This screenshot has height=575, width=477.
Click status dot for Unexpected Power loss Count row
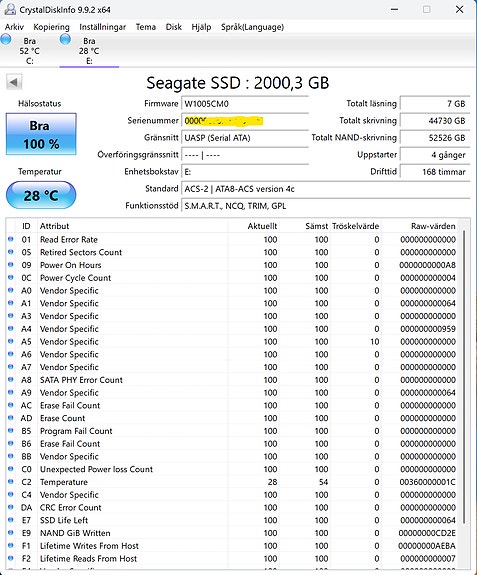[11, 469]
